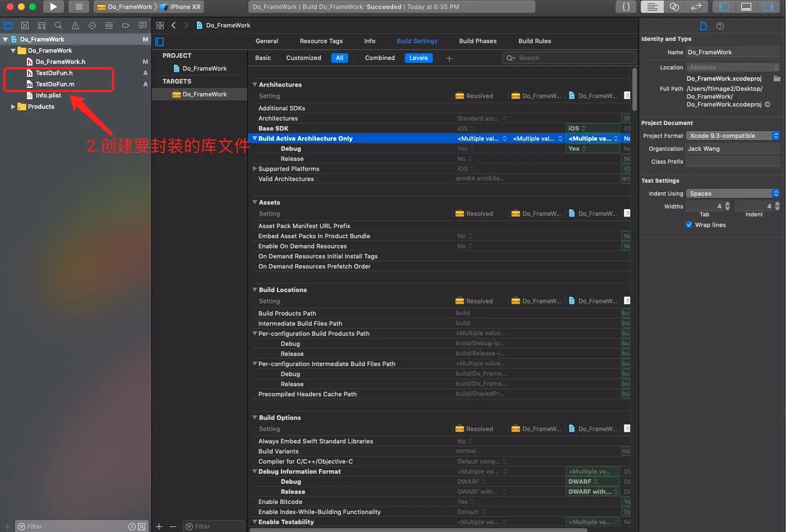Go forward in editor history

pos(186,25)
